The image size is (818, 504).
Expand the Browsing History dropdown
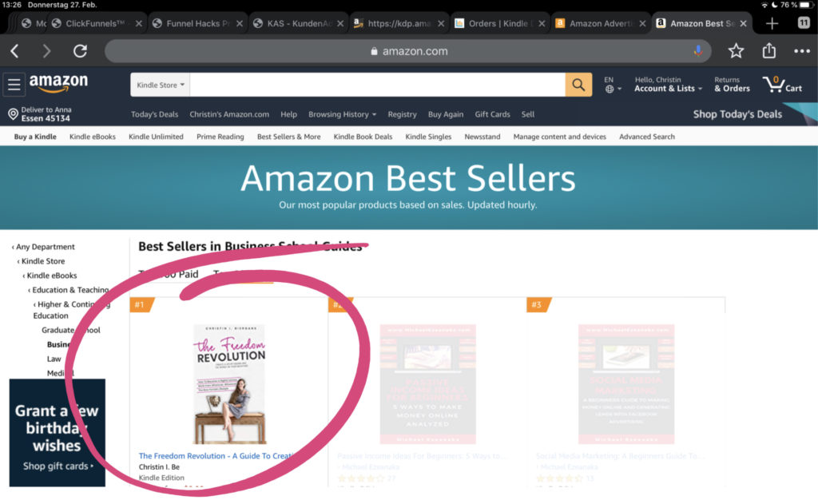point(342,114)
